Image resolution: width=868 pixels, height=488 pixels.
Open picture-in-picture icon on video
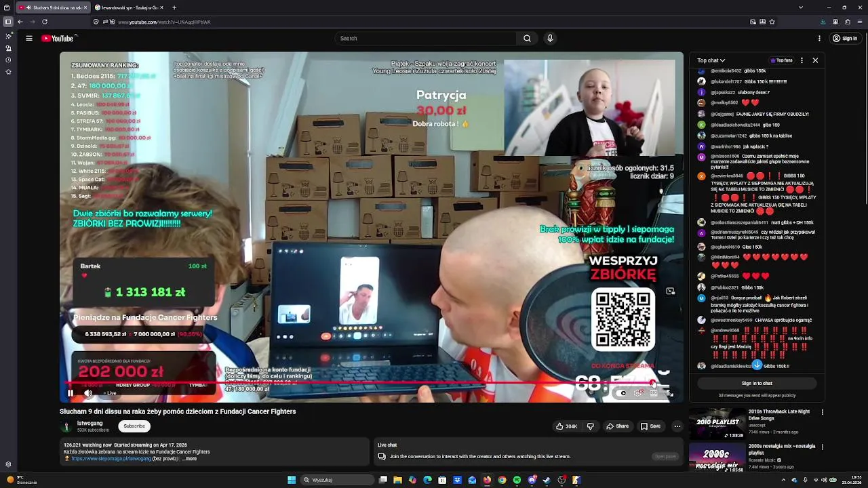[x=670, y=291]
